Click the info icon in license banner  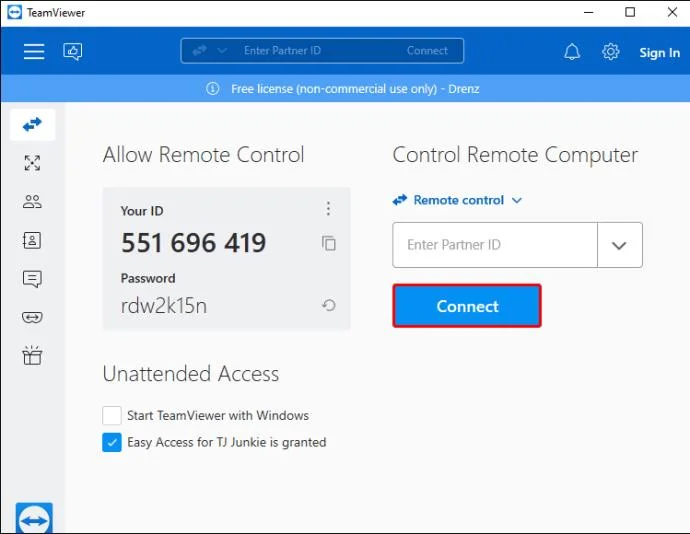click(x=213, y=89)
